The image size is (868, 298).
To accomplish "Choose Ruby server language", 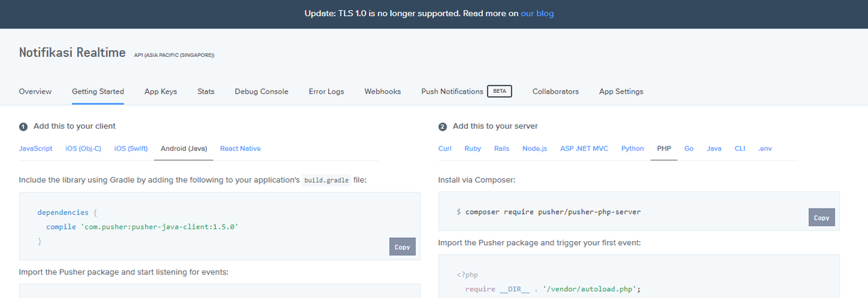I will (x=473, y=148).
